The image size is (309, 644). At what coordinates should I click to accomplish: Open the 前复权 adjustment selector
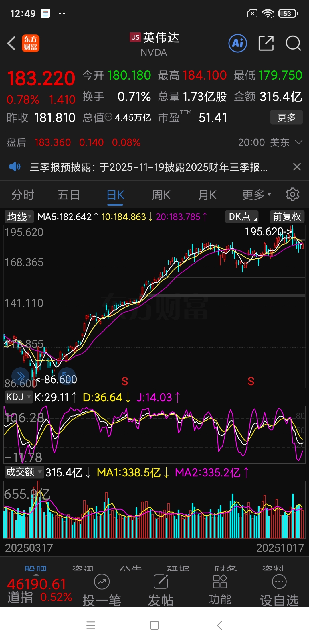coord(287,217)
